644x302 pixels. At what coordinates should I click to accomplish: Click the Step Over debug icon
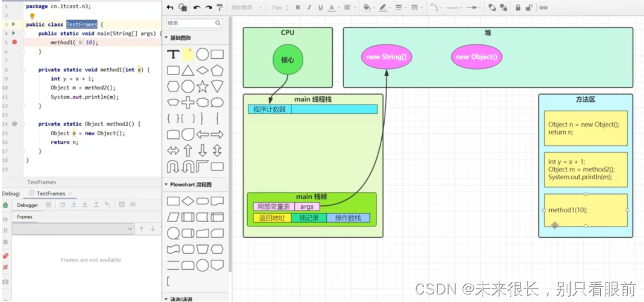[x=63, y=205]
